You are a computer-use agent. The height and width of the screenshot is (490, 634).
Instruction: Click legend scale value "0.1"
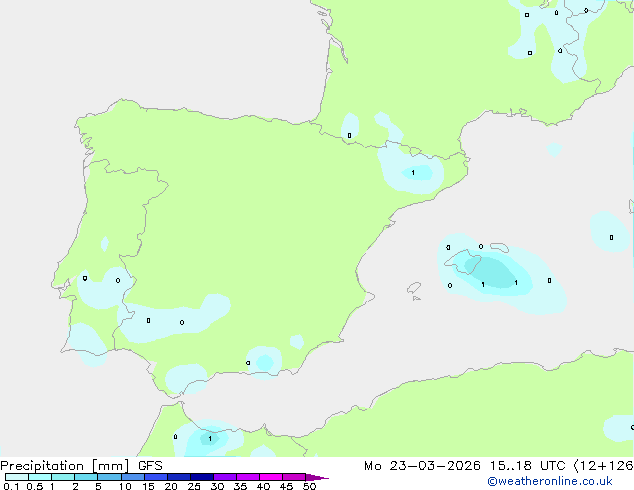click(x=11, y=486)
